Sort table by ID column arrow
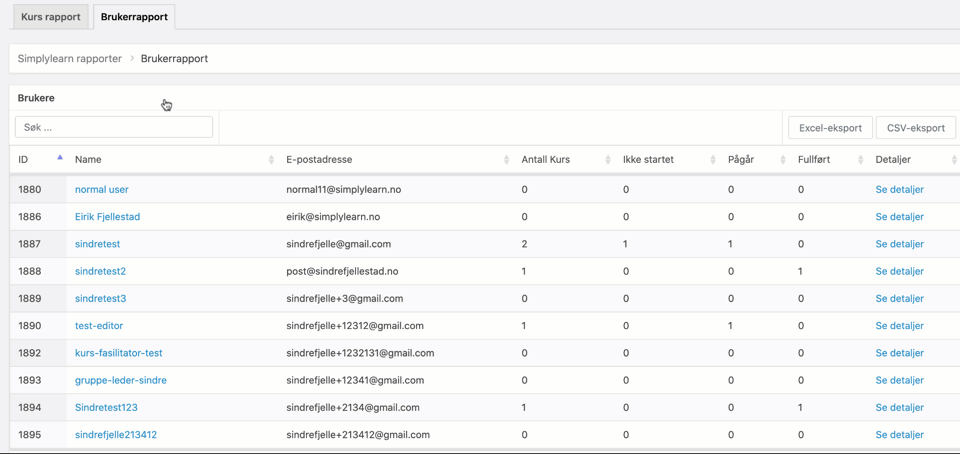 tap(60, 158)
